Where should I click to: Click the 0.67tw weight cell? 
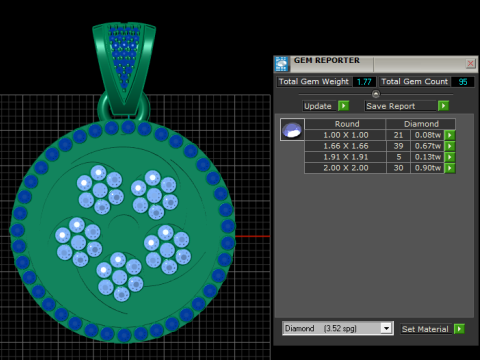(427, 146)
